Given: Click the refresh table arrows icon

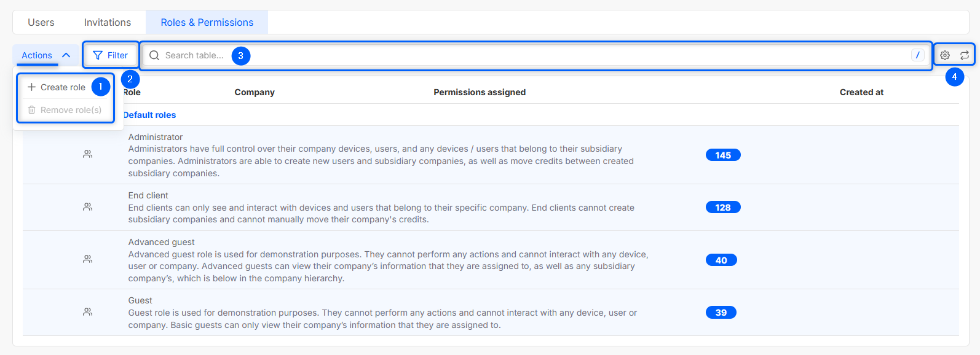Looking at the screenshot, I should [965, 55].
